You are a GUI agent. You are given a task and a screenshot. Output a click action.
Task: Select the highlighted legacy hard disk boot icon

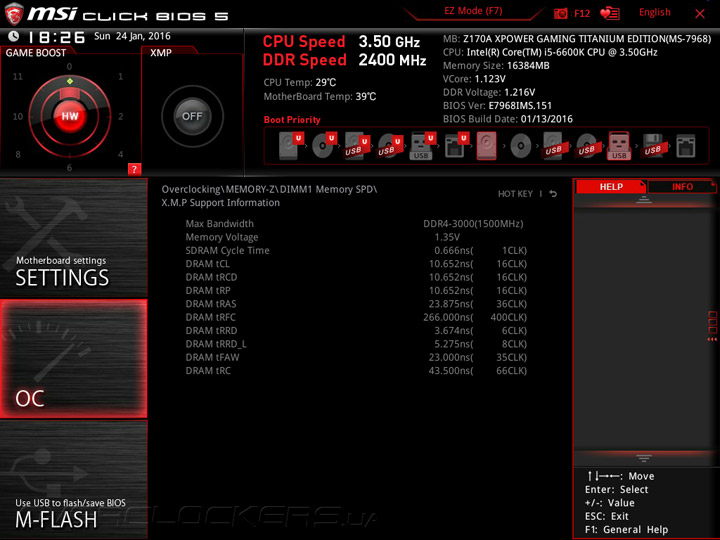487,146
